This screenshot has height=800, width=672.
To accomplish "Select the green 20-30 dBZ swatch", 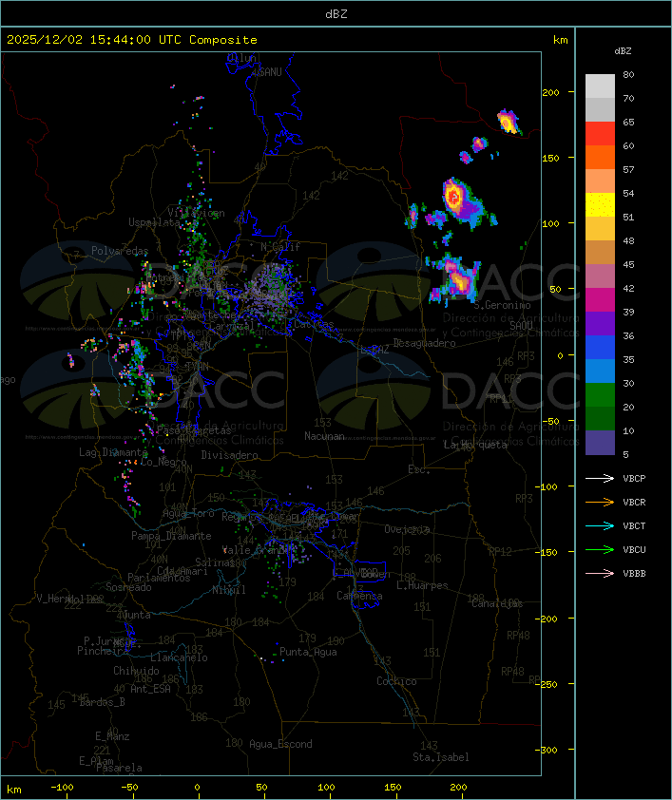I will pos(600,395).
